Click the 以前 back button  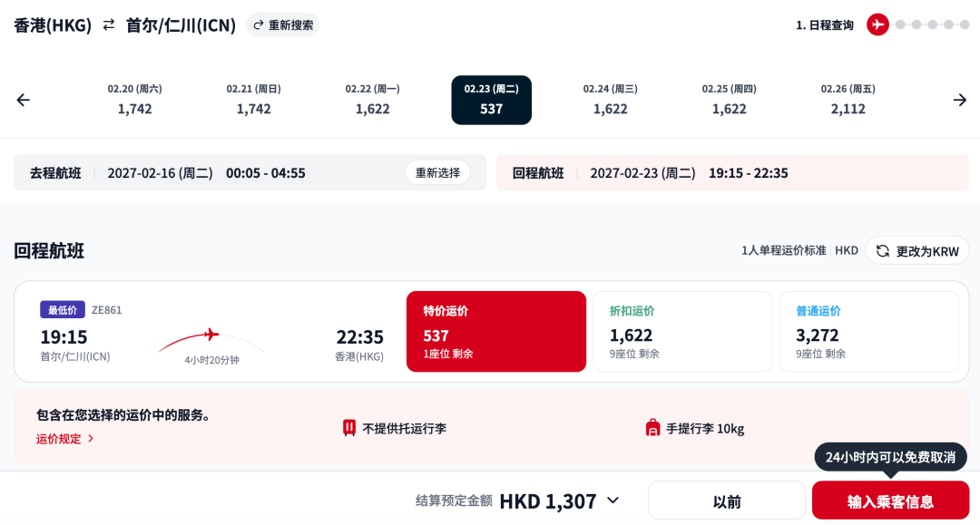(727, 501)
